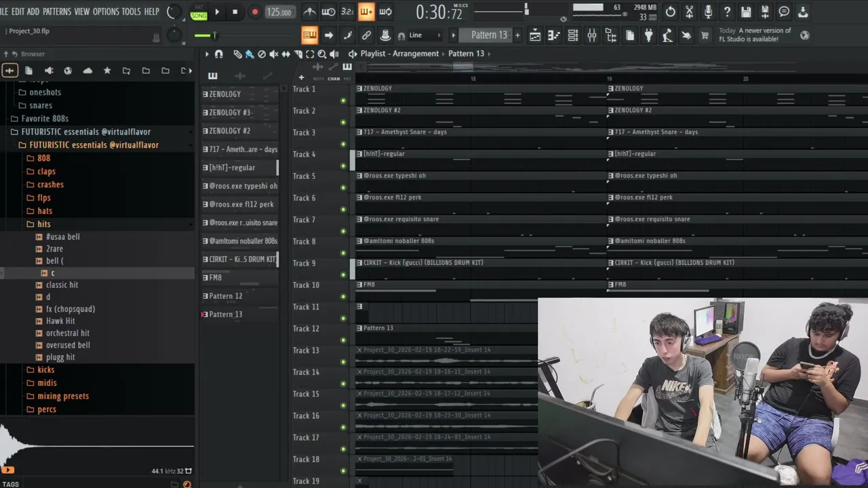This screenshot has height=488, width=868.
Task: Expand the Favorite 808s folder
Action: [x=45, y=119]
